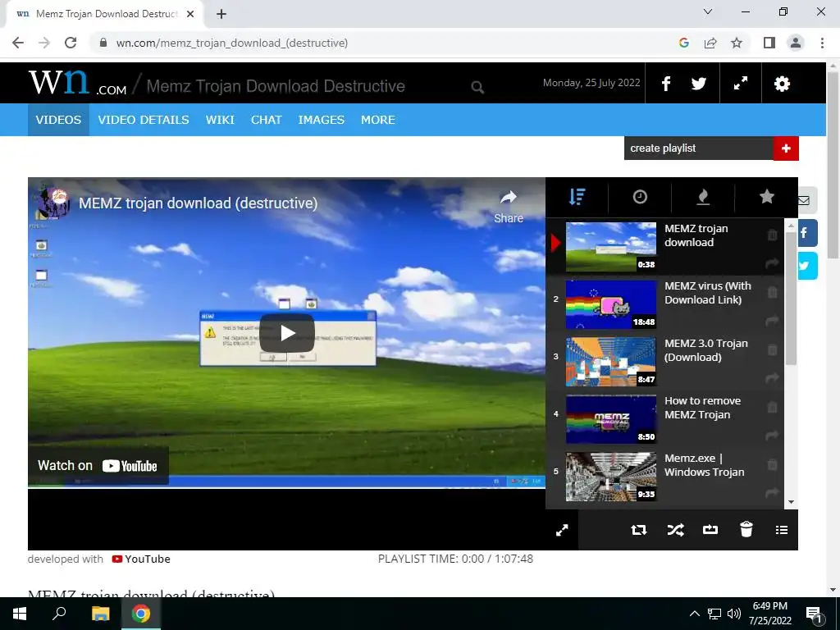The width and height of the screenshot is (840, 630).
Task: Sort playlist by most recent clock icon
Action: tap(640, 197)
